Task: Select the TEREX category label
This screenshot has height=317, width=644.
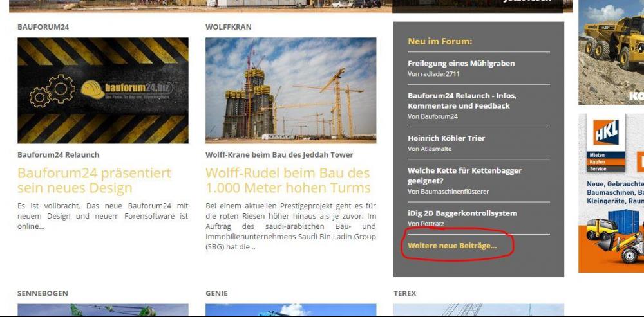Action: coord(404,293)
